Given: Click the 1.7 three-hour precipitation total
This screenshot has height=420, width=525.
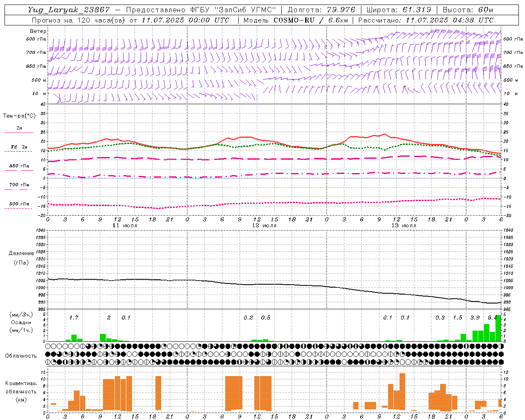Looking at the screenshot, I should coord(74,317).
